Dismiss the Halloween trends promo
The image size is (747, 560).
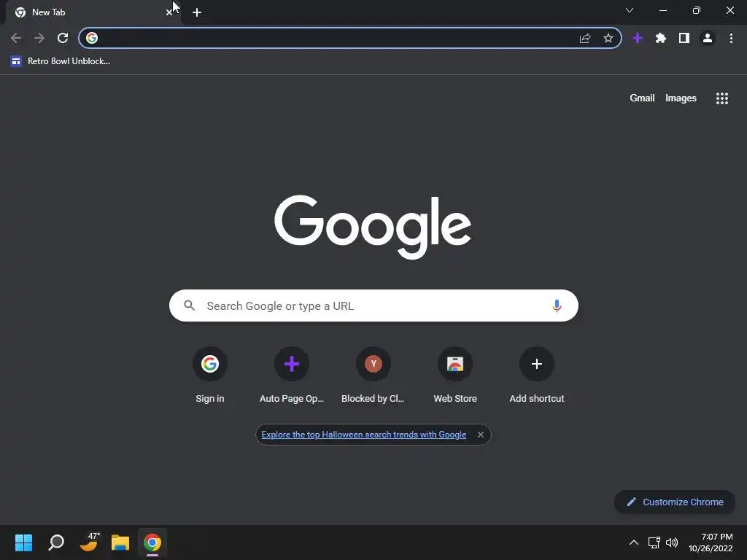[480, 435]
